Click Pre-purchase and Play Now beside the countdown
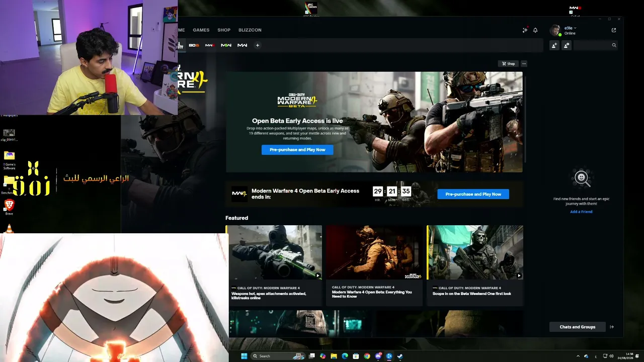644x362 pixels. click(473, 194)
